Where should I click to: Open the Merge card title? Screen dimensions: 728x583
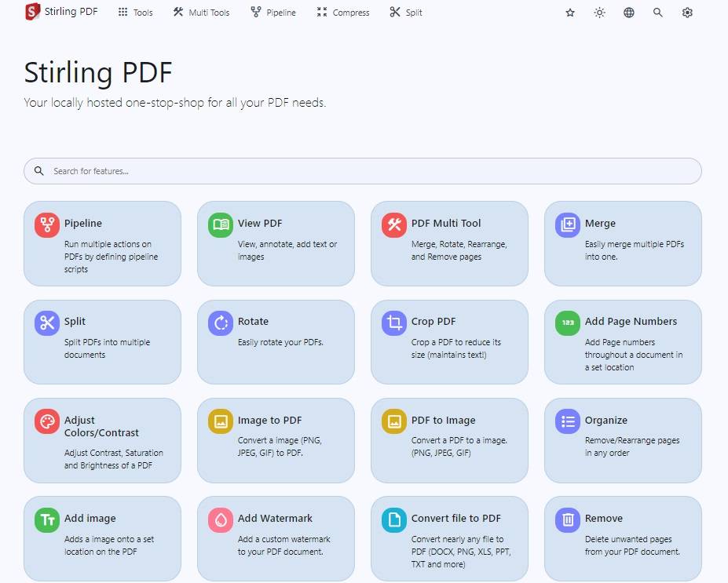[600, 224]
